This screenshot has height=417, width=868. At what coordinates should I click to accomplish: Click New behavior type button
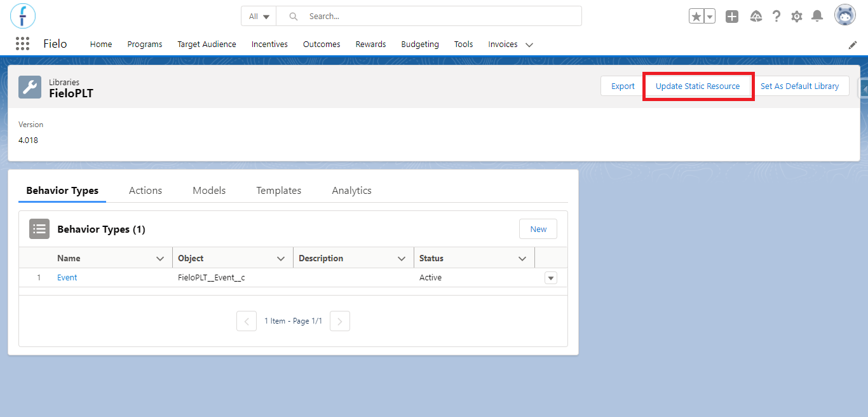538,229
